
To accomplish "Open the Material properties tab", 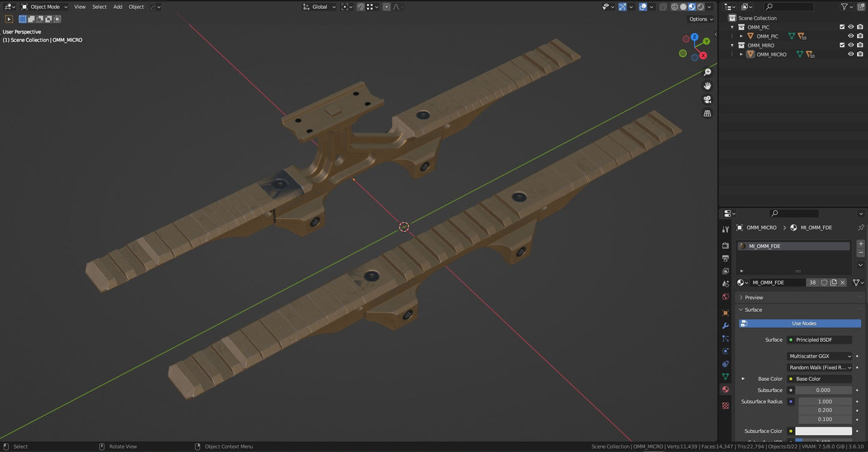I will (x=725, y=389).
